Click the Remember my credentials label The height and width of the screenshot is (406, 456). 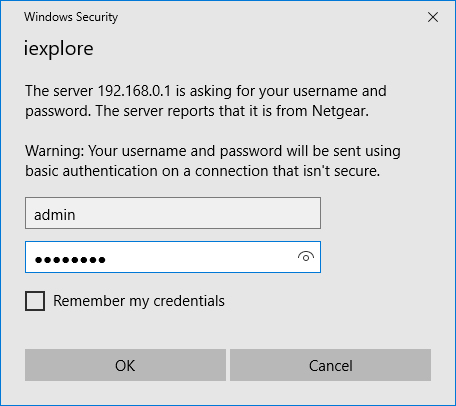[139, 301]
